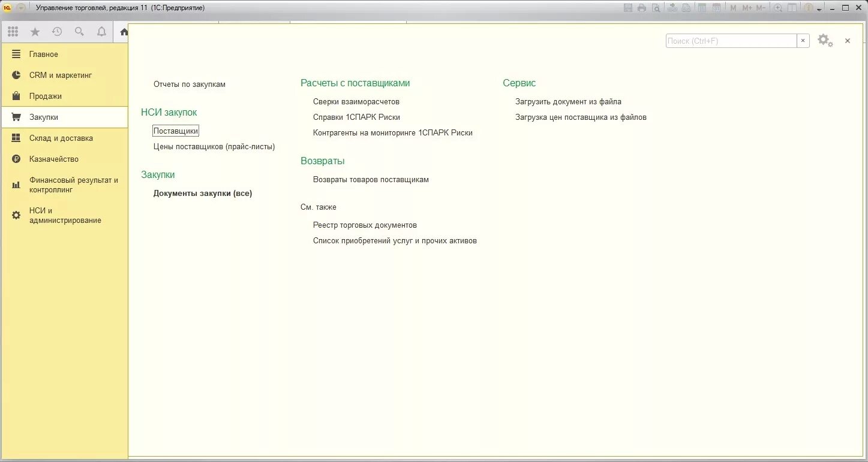The image size is (868, 462).
Task: Open Цены поставщиков (прайс-листы)
Action: [x=214, y=146]
